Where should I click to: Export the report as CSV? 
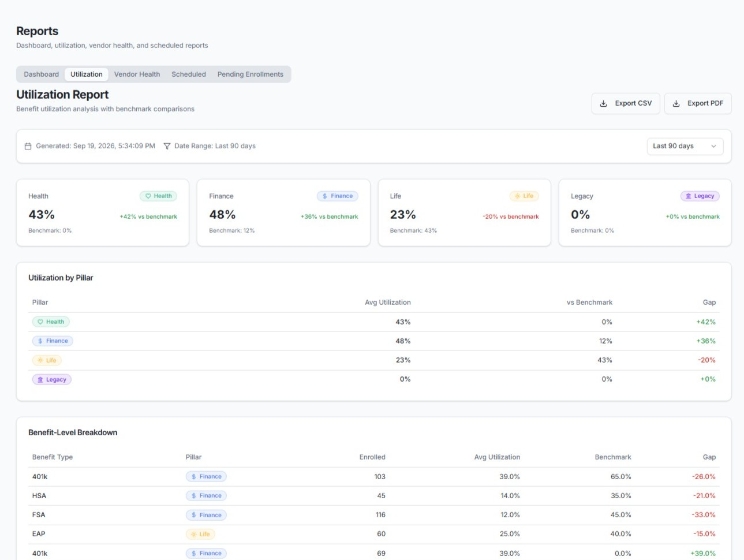[626, 103]
